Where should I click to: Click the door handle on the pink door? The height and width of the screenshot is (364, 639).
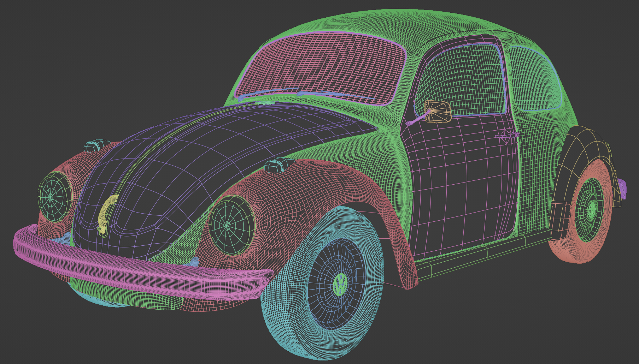point(507,135)
